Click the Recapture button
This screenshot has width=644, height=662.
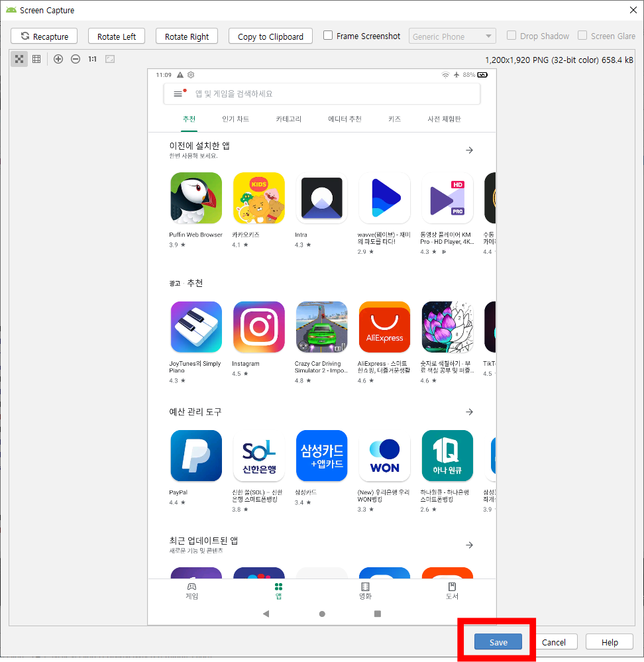(x=44, y=36)
